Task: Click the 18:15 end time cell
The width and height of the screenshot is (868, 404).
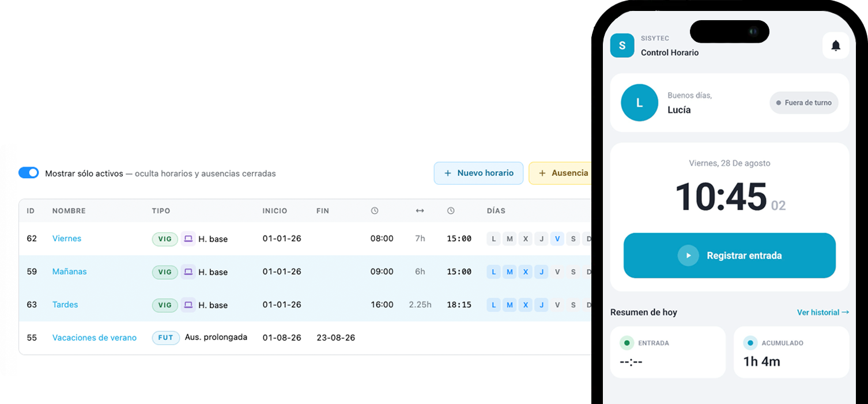Action: (459, 304)
